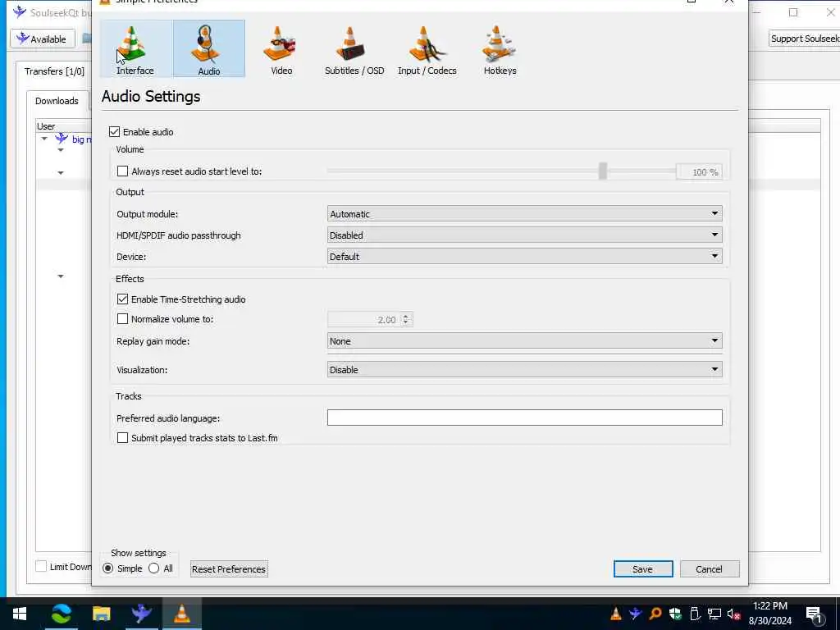Viewport: 840px width, 630px height.
Task: Enable Normalize volume to checkbox
Action: tap(123, 319)
